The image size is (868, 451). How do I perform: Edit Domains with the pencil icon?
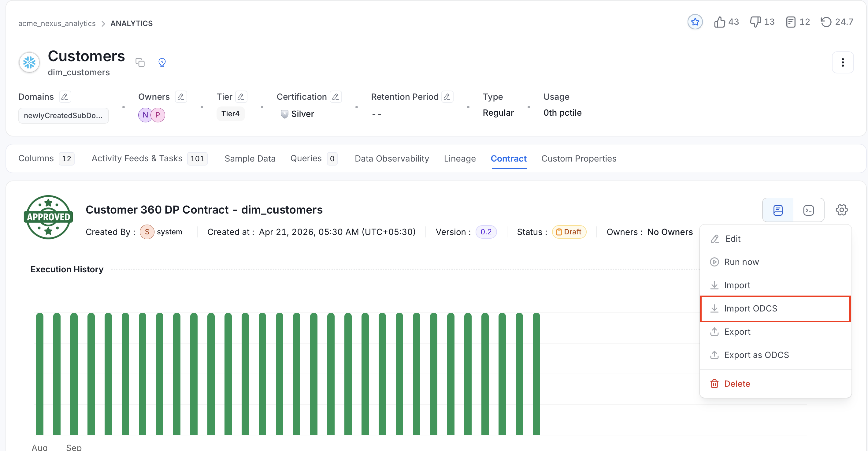click(65, 97)
